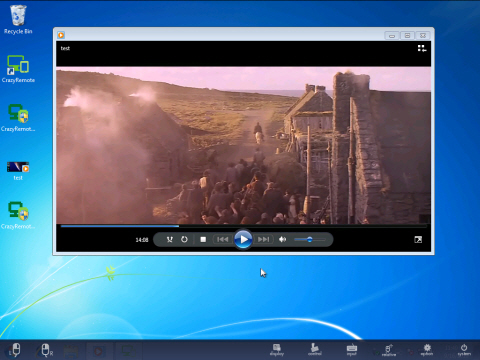
Task: Open the control panel
Action: click(x=314, y=350)
